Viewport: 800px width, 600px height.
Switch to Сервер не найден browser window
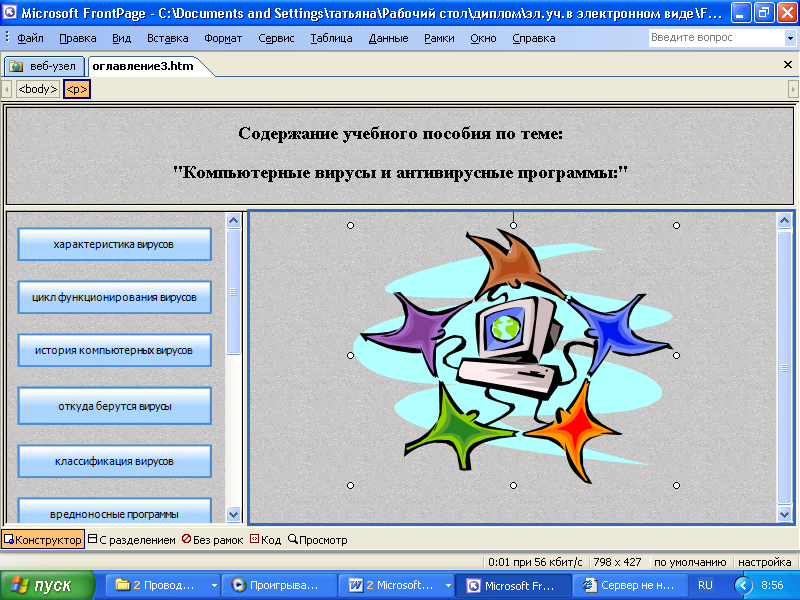coord(630,586)
